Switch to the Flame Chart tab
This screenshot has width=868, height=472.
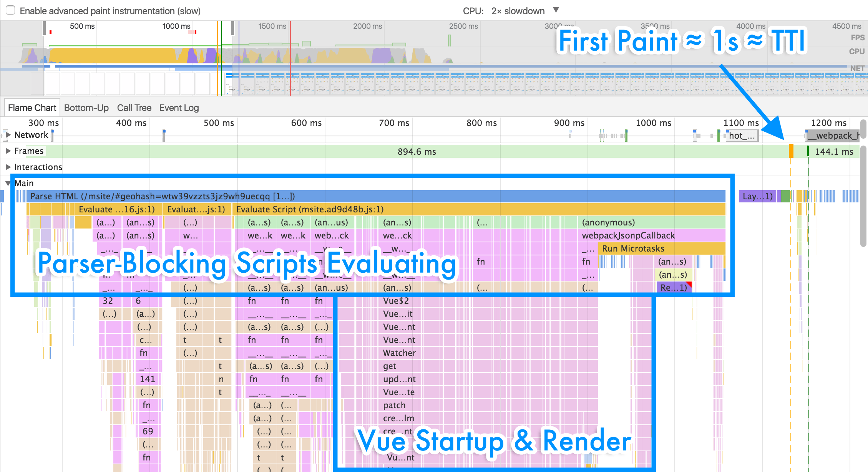point(32,108)
